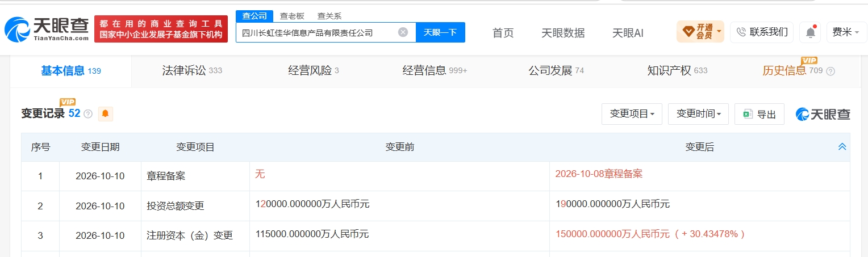Click the 导出 export button

759,114
